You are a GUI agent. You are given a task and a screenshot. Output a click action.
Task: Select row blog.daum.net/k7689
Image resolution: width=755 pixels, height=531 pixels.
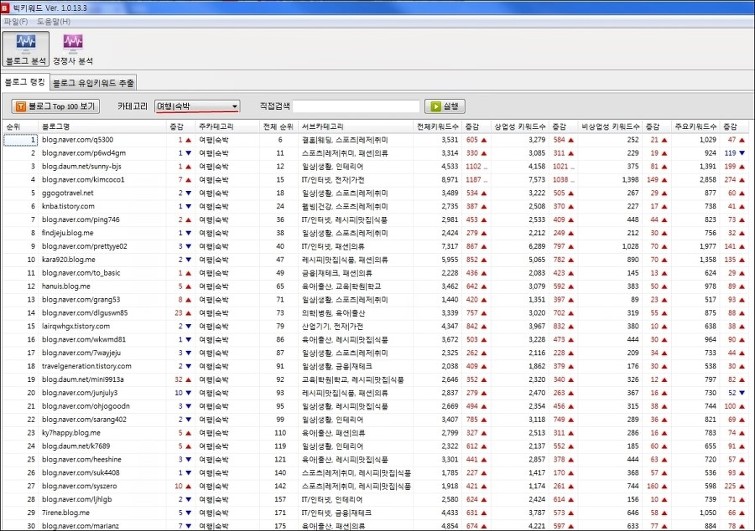(376, 446)
